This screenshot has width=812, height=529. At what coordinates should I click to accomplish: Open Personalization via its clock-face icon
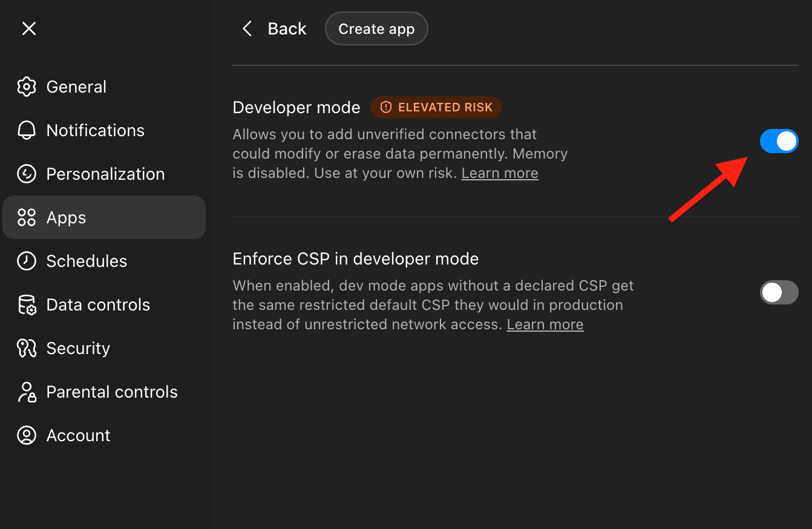[27, 174]
